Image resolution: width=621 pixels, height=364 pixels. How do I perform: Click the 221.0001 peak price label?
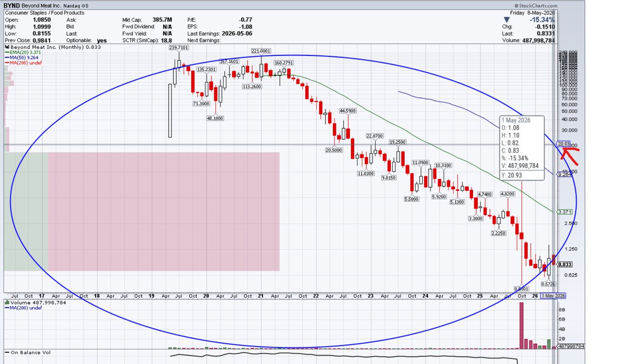click(261, 51)
